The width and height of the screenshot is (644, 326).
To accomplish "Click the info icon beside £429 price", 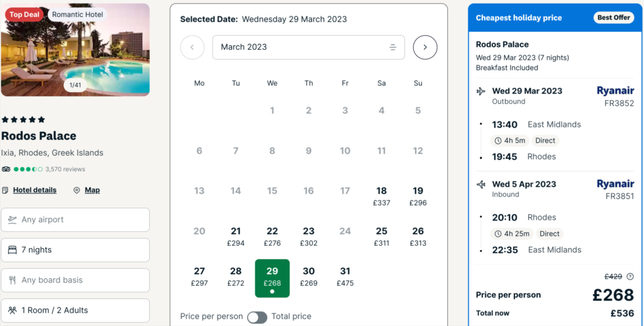I will [630, 276].
